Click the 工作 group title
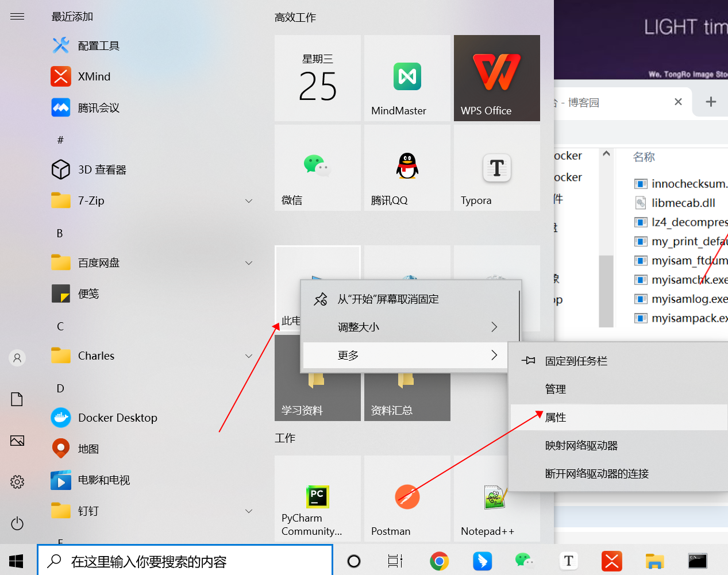This screenshot has height=575, width=728. pos(285,438)
